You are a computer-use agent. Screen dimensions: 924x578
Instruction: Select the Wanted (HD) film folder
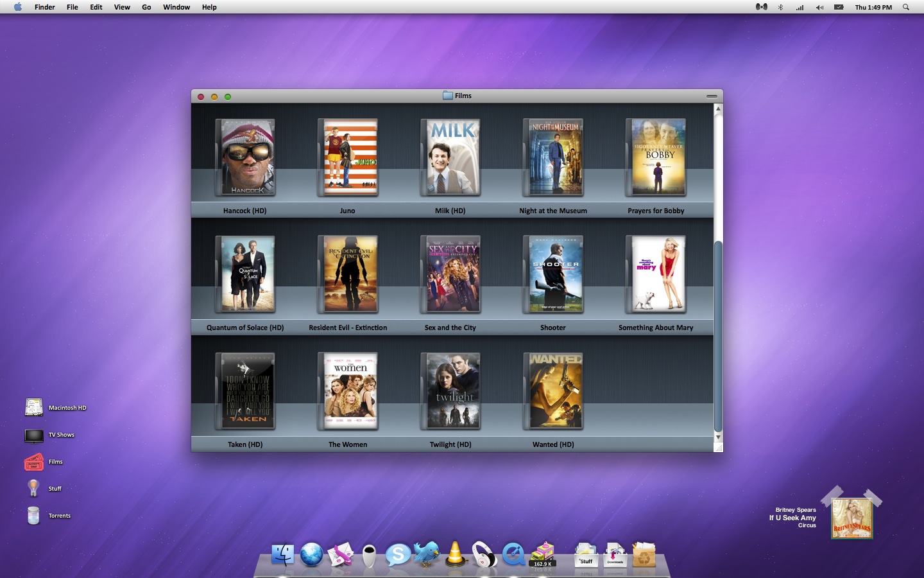click(x=553, y=392)
